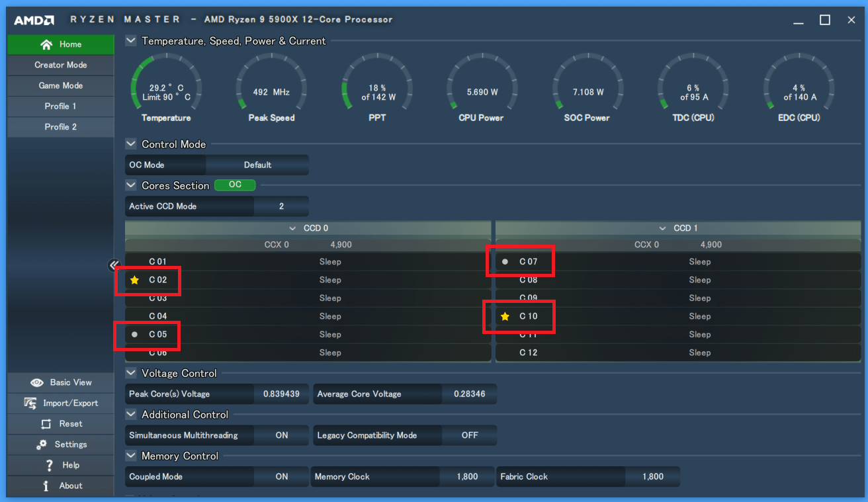Screen dimensions: 868x502
Task: Collapse the CCD 1 header
Action: pyautogui.click(x=662, y=228)
